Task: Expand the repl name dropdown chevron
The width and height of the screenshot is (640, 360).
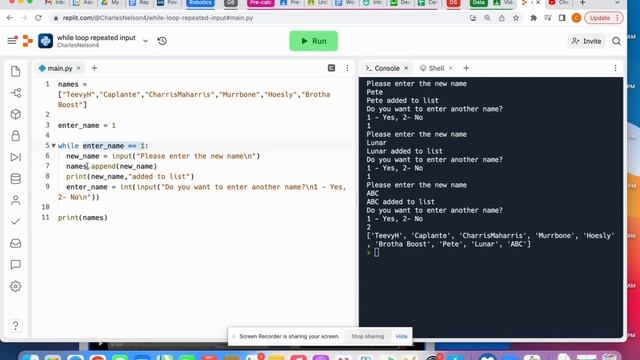Action: tap(145, 41)
